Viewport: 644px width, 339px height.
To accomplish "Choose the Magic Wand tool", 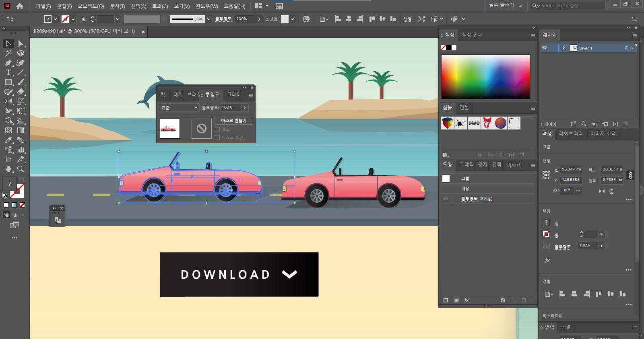I will (x=8, y=53).
